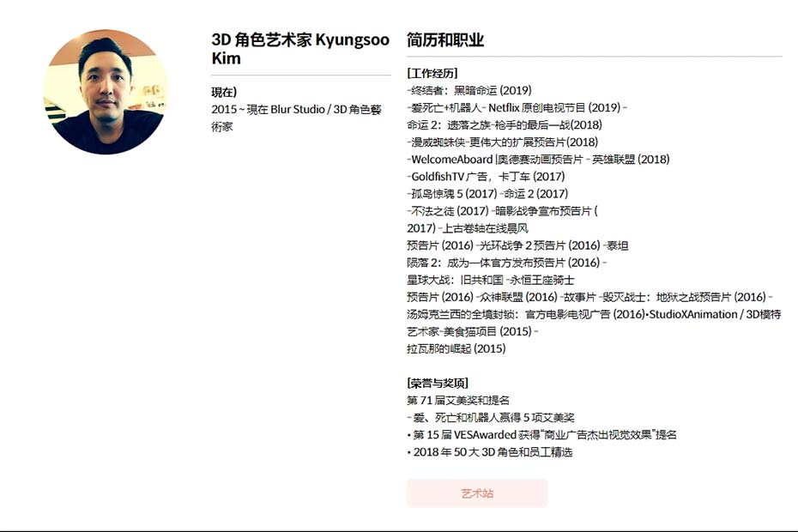
Task: Click the 現在) label under the name
Action: click(x=224, y=92)
